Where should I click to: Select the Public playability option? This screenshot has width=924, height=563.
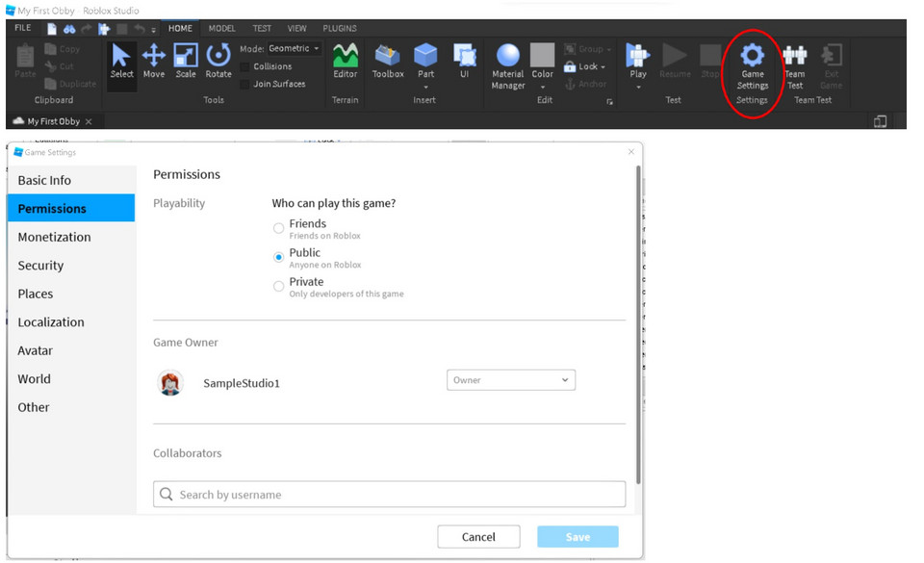pyautogui.click(x=279, y=257)
